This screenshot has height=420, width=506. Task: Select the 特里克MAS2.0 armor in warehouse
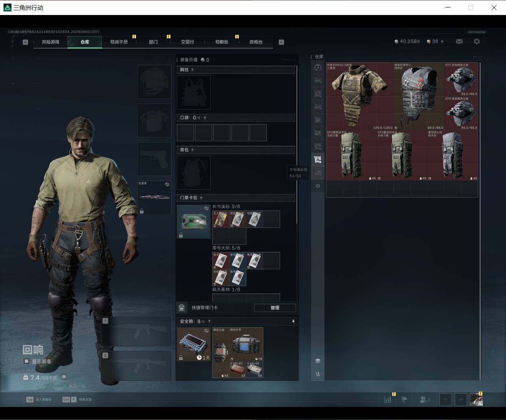pos(360,96)
